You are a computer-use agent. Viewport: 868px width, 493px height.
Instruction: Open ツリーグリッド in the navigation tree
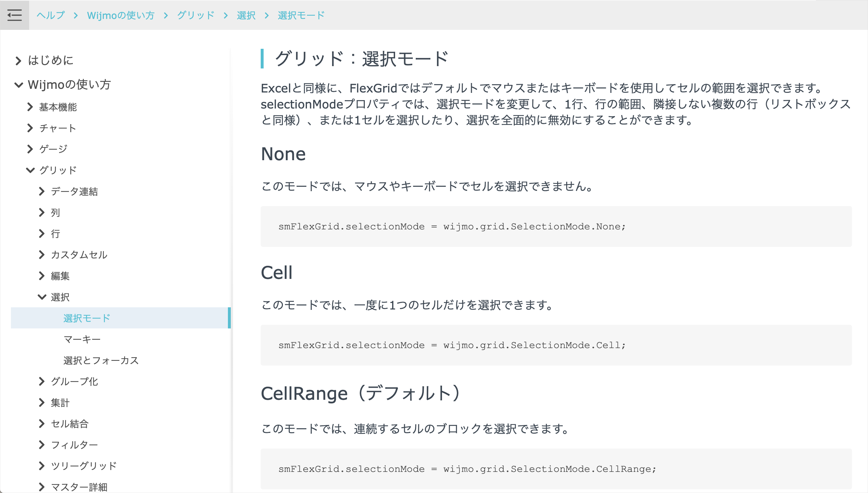coord(84,466)
